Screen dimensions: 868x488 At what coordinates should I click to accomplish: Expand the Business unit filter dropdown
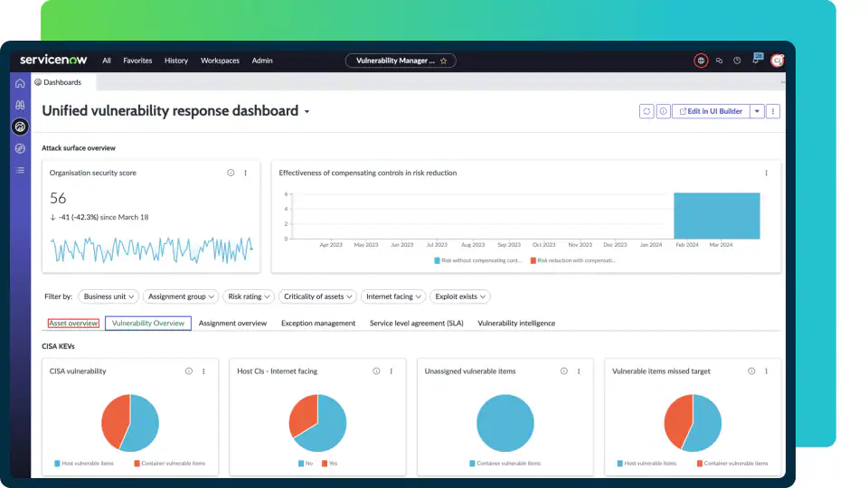tap(108, 296)
